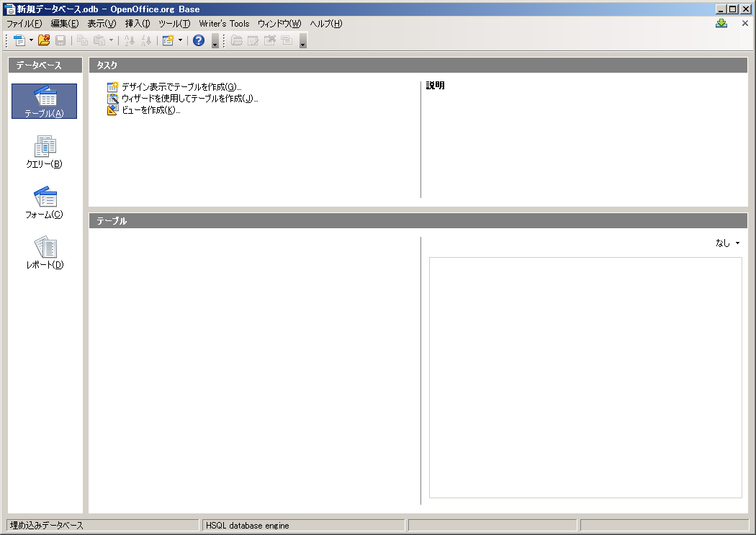The height and width of the screenshot is (535, 756).
Task: Open the New document dropdown arrow
Action: (x=32, y=40)
